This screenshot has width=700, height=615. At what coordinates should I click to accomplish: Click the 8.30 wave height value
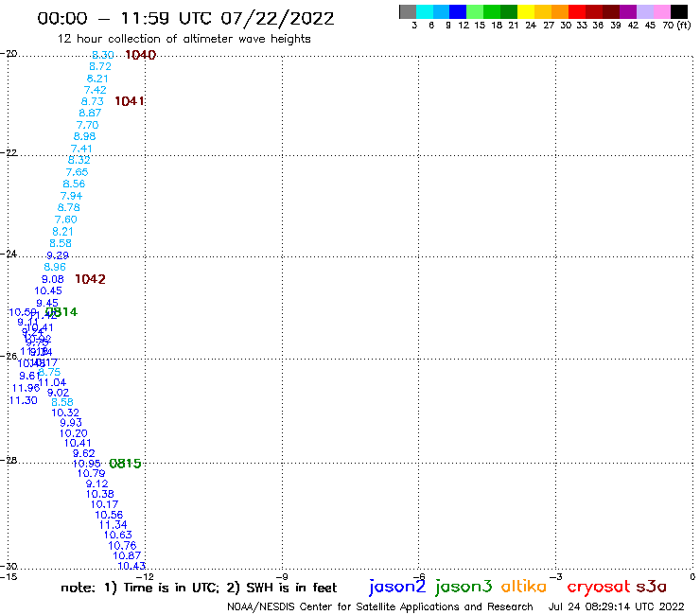point(103,55)
